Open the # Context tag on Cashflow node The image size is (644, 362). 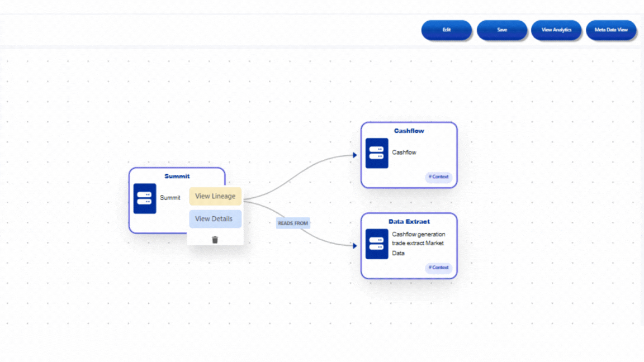[438, 177]
